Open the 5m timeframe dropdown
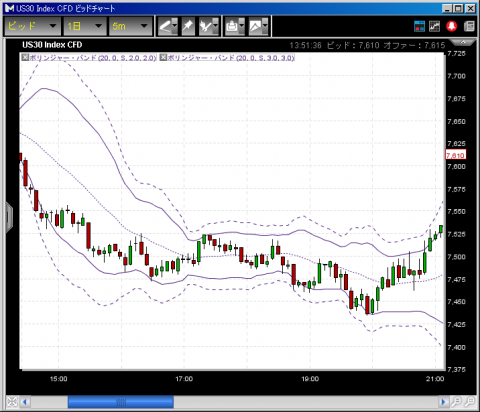The height and width of the screenshot is (412, 480). [130, 26]
